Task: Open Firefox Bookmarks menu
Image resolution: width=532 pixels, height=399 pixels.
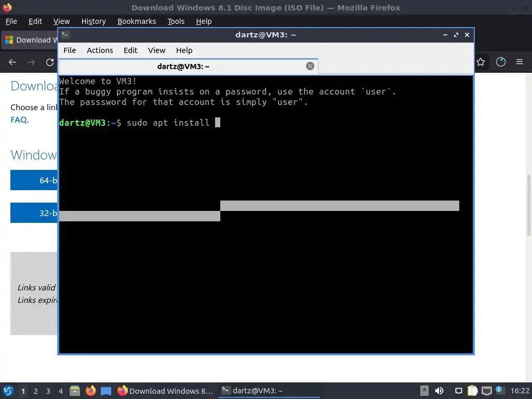Action: 137,21
